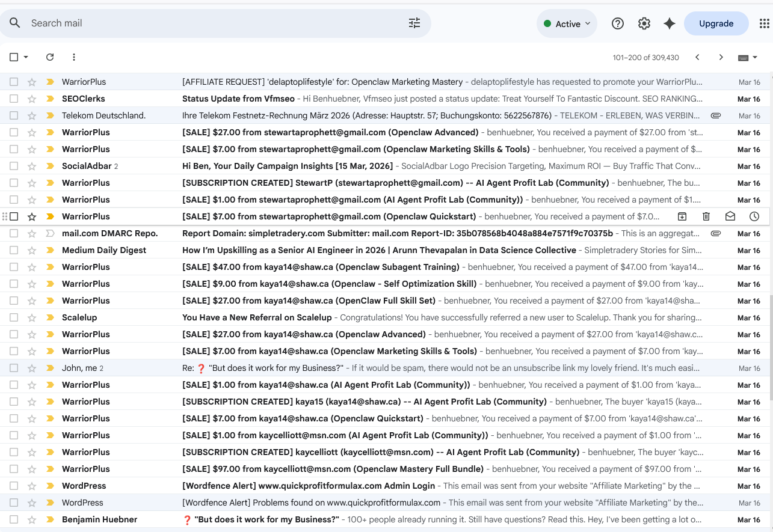Open the input tools dropdown on the toolbar

747,57
